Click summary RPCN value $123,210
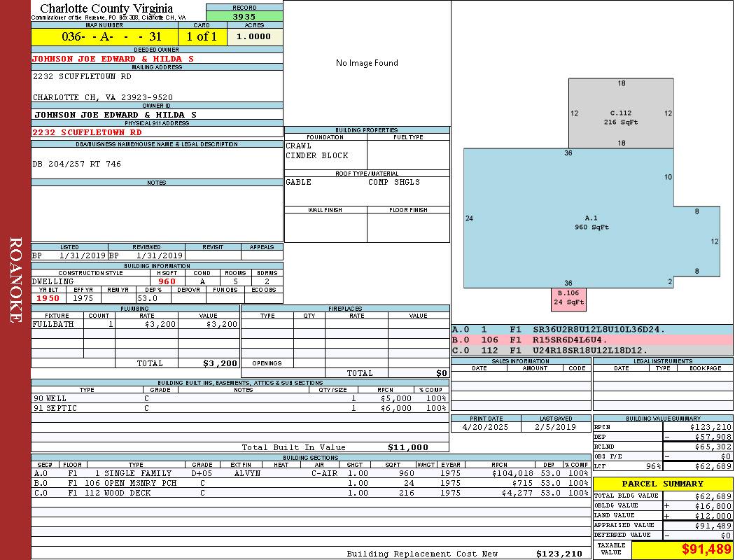The width and height of the screenshot is (735, 560). [710, 428]
